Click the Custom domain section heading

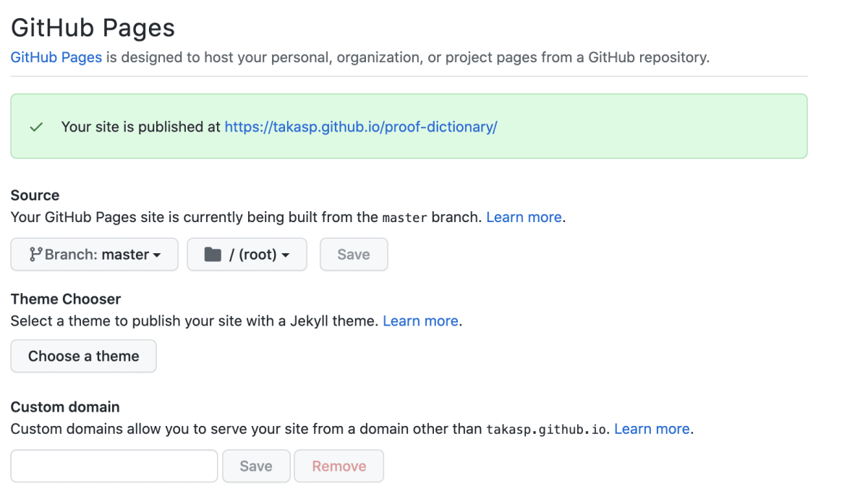click(65, 407)
